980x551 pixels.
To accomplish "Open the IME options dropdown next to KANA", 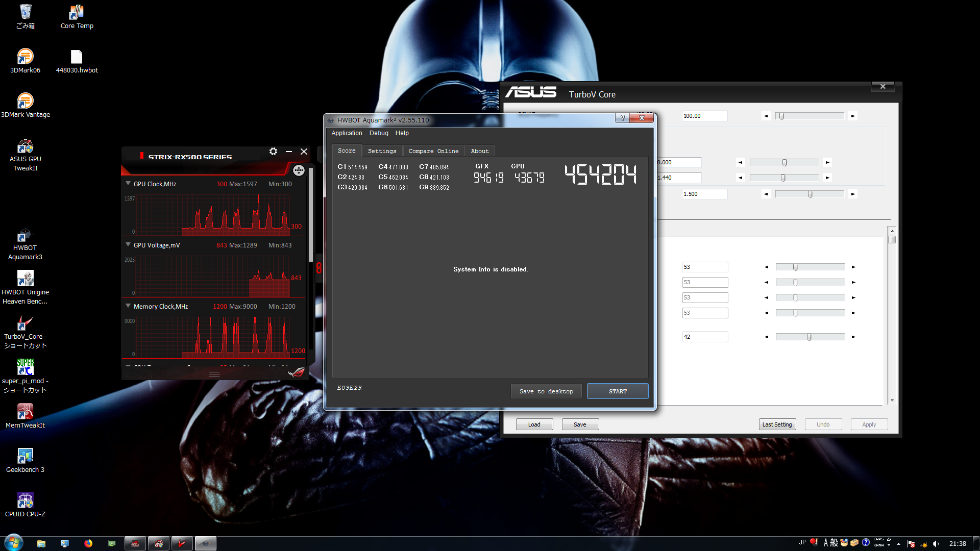I will point(889,545).
